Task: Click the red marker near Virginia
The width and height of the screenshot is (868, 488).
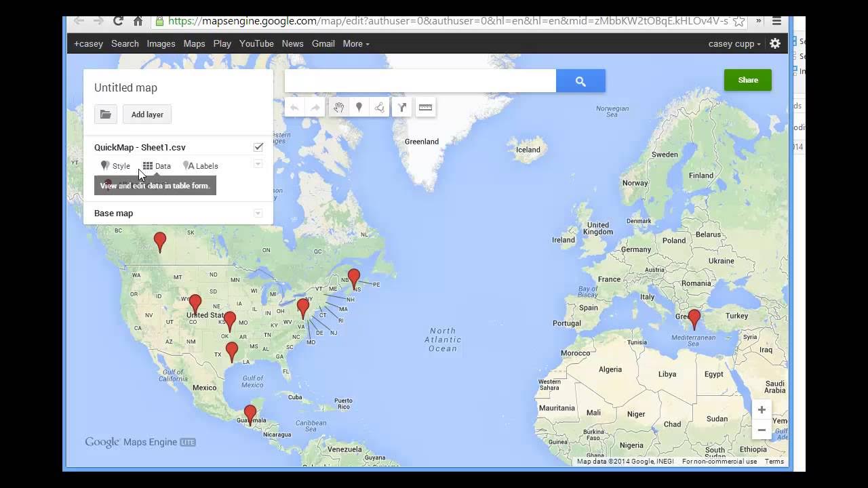Action: tap(303, 308)
